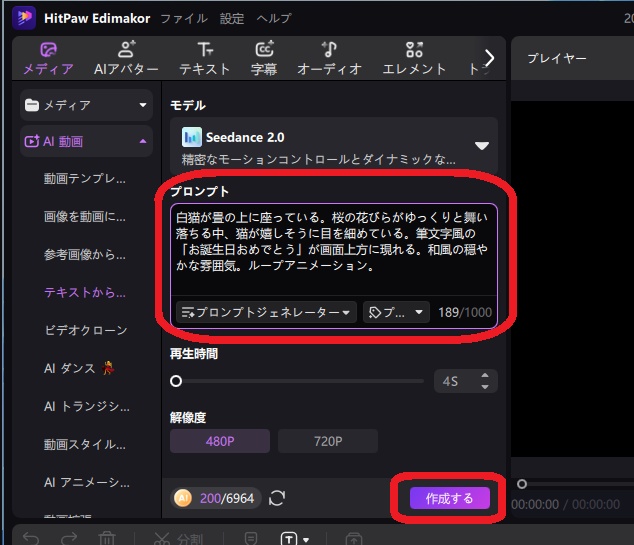
Task: Open the ファイル menu
Action: (184, 18)
